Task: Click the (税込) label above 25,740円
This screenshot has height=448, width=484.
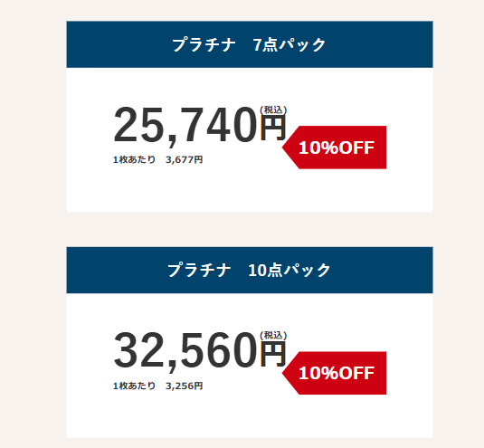Action: pyautogui.click(x=273, y=110)
